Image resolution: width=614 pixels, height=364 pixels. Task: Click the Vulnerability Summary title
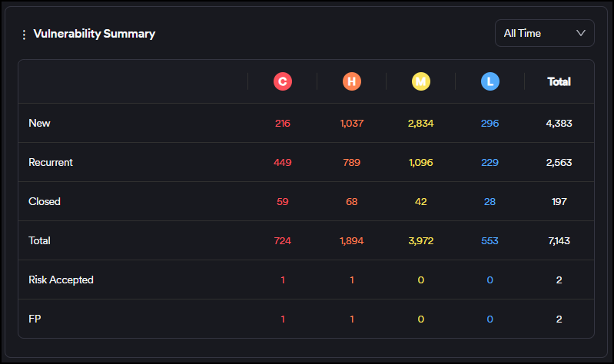[94, 34]
